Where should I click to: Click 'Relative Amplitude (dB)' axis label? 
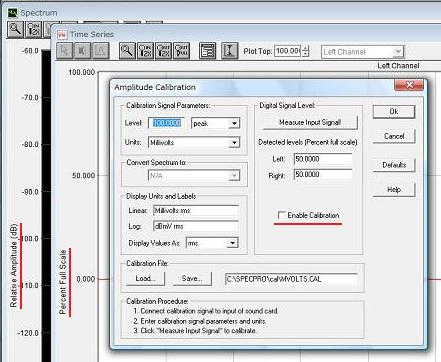(x=13, y=265)
